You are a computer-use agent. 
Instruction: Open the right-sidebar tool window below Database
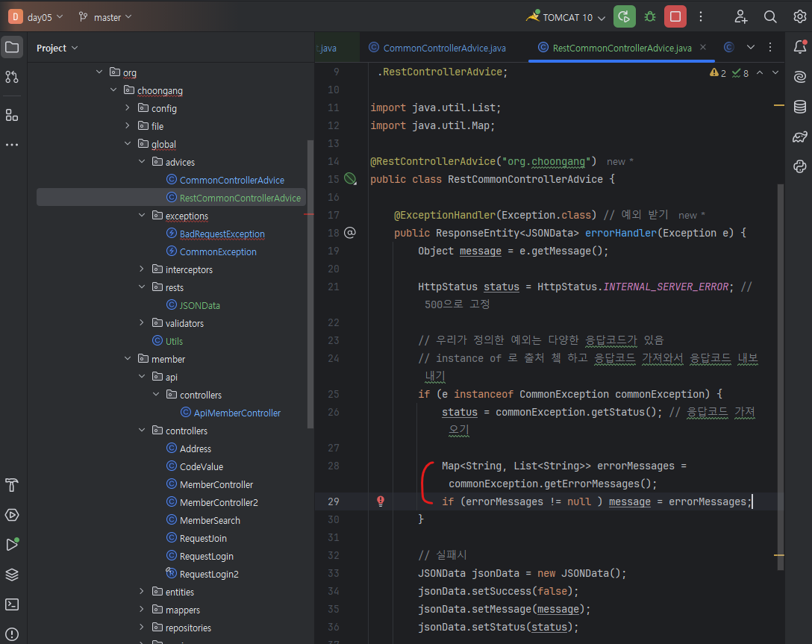point(800,137)
